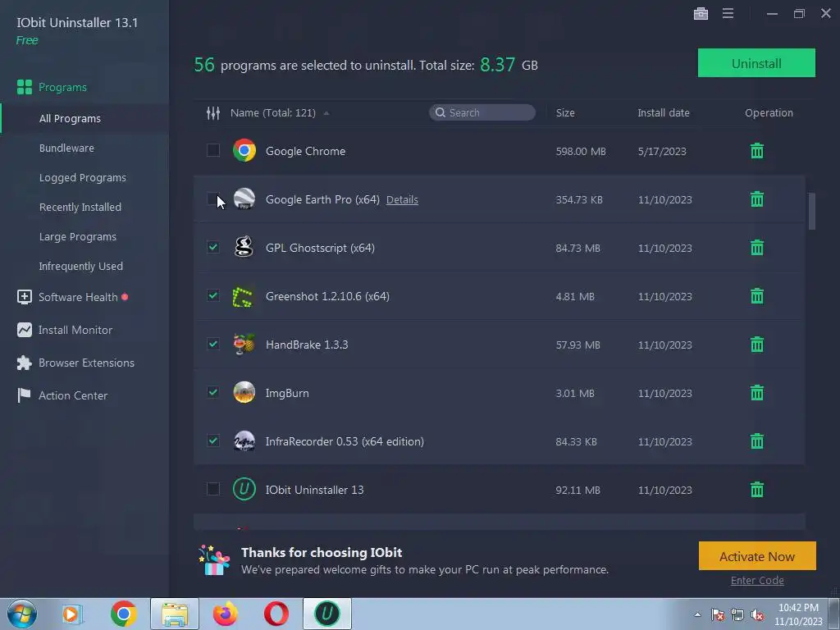Open File Explorer from the taskbar
Viewport: 840px width, 630px height.
(175, 614)
